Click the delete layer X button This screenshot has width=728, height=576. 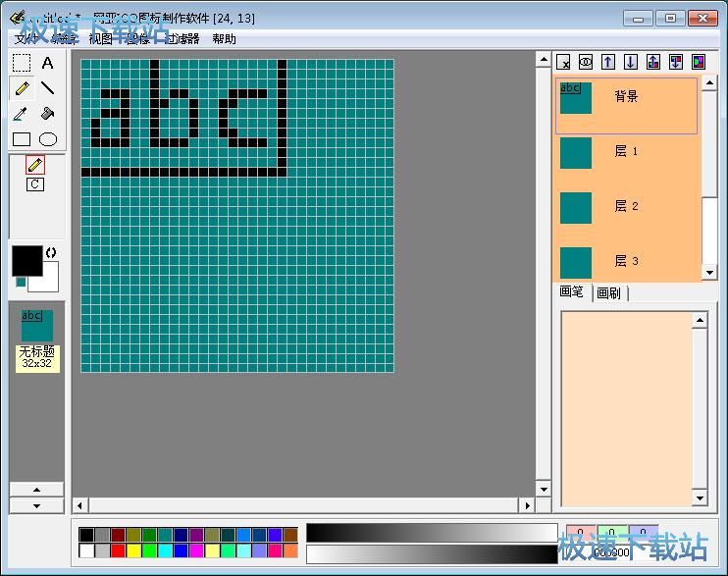point(563,62)
